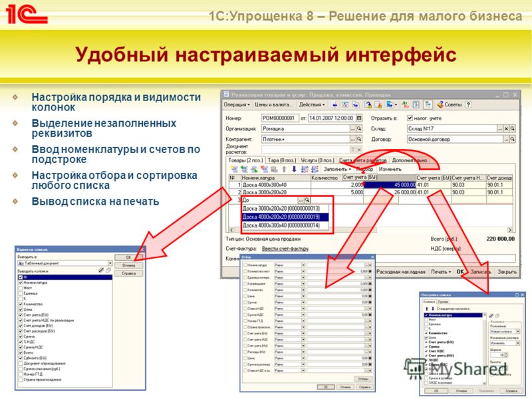Click Расходная накладная button
Screen dimensions: 532x399
coord(401,272)
